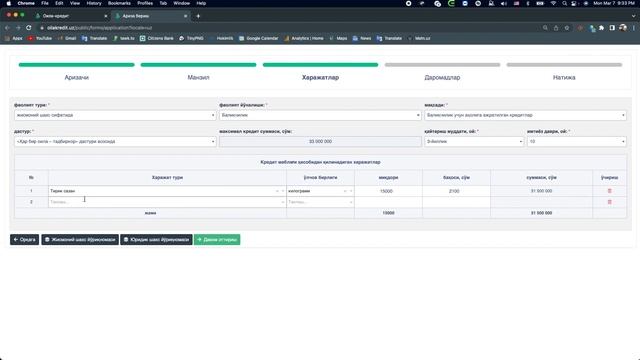
Task: Click the zoom magnifier icon in address bar
Action: click(x=545, y=28)
